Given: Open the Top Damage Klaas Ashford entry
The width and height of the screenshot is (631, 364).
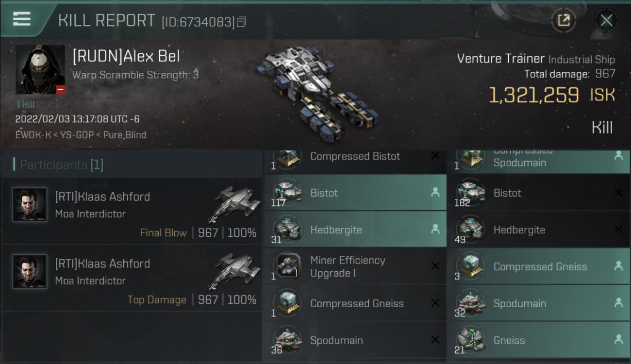Looking at the screenshot, I should [132, 278].
